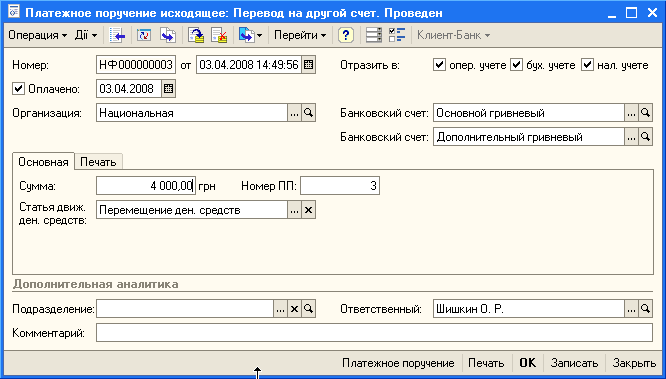Click magnifier button for Дополнительный гривневый account
Screen dimensions: 666x379
point(646,137)
